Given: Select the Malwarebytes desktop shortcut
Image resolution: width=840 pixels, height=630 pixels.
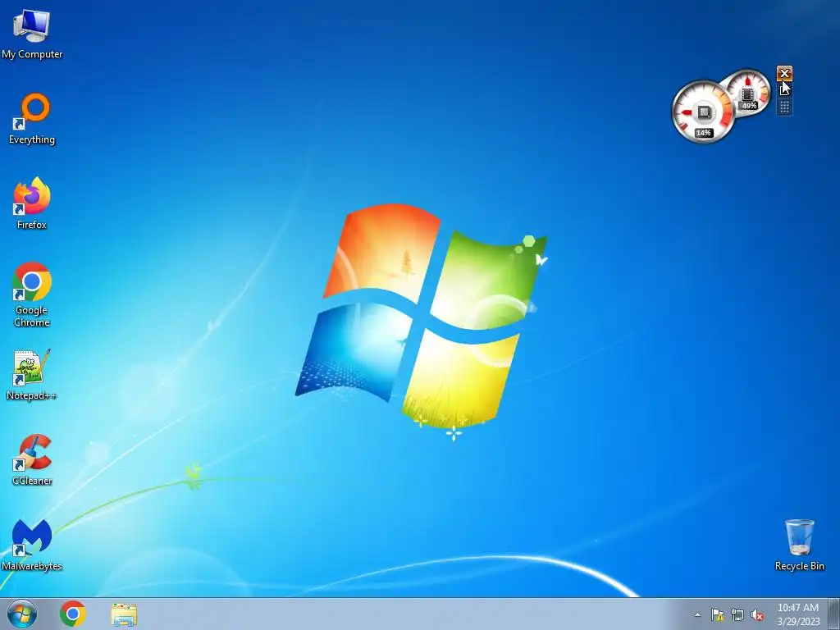Looking at the screenshot, I should tap(32, 545).
